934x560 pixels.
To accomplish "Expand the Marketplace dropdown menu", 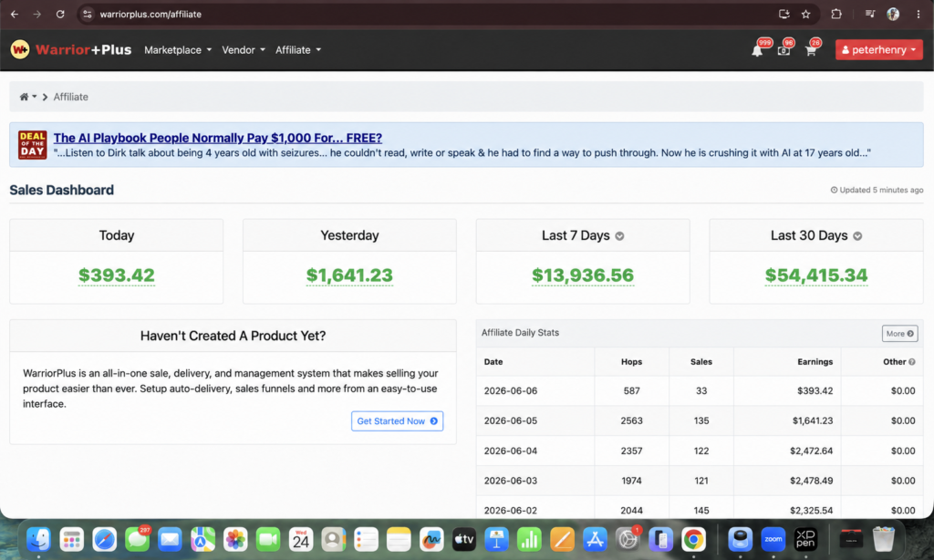I will (178, 50).
